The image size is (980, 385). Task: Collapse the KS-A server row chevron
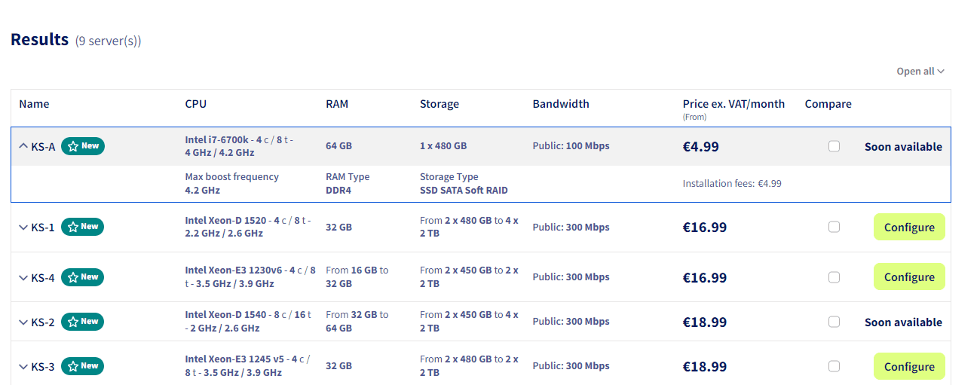point(23,146)
